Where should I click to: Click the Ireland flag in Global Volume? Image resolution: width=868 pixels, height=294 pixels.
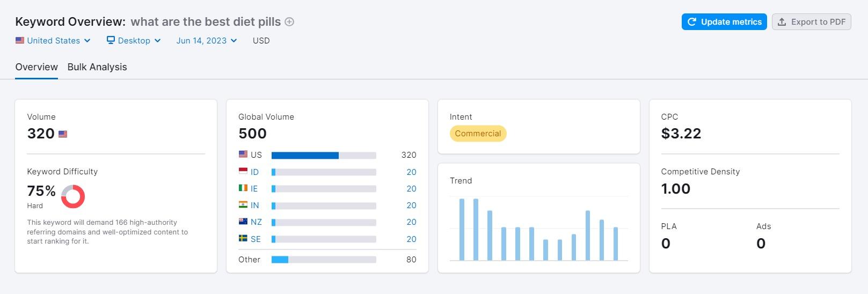pyautogui.click(x=243, y=188)
